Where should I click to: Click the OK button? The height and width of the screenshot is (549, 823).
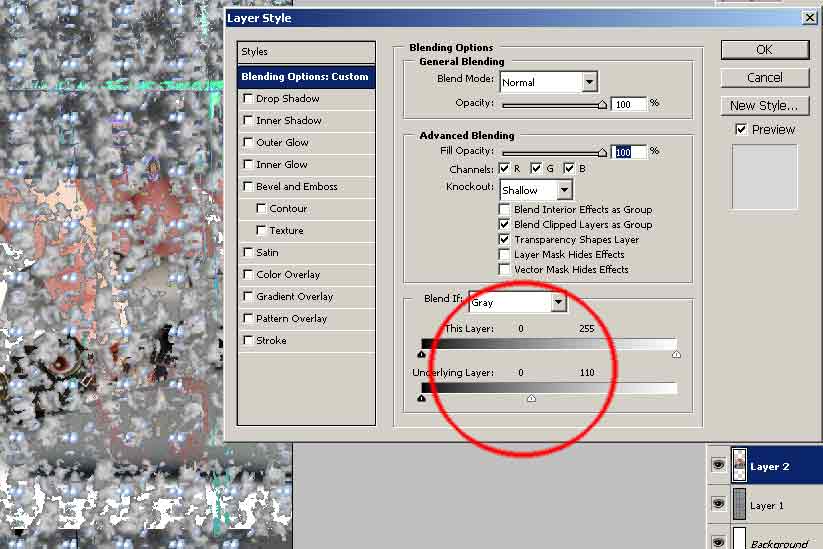[765, 50]
